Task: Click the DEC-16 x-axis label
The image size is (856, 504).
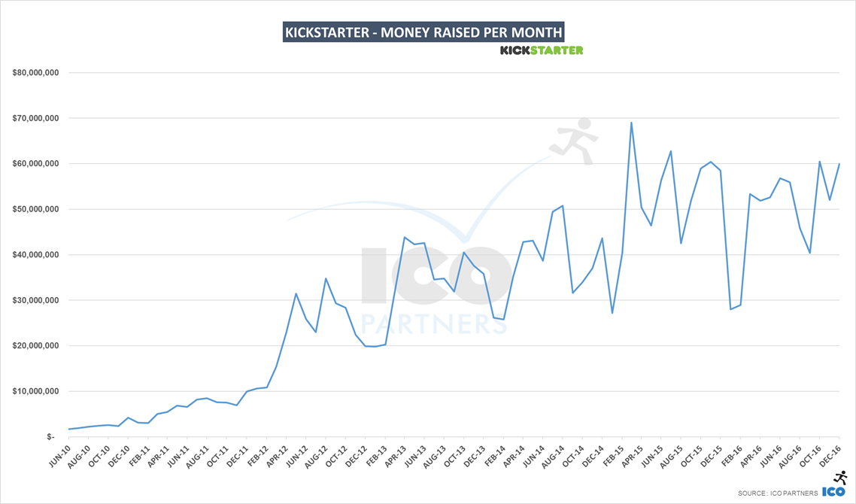Action: coord(830,456)
